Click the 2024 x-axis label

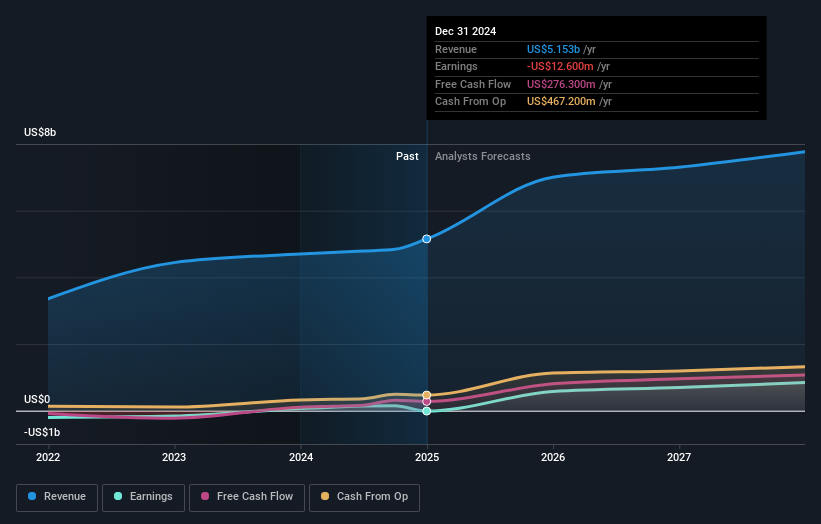point(301,457)
